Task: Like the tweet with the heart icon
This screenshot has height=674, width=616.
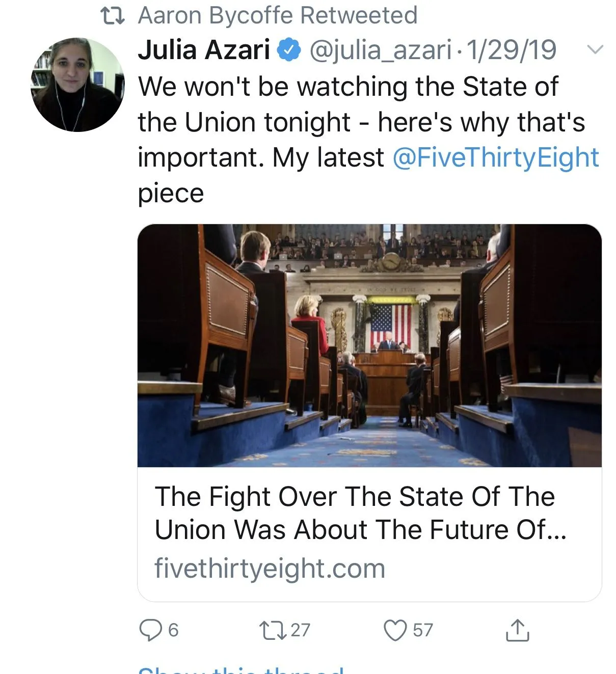Action: point(395,630)
